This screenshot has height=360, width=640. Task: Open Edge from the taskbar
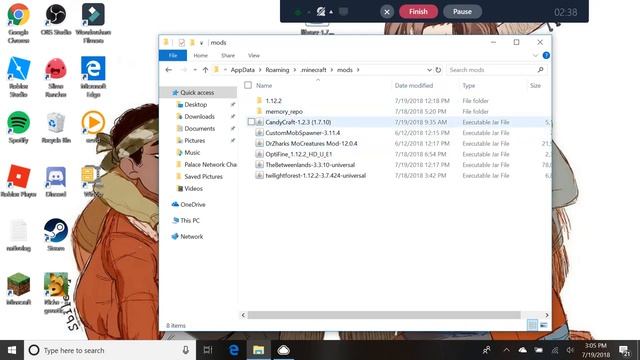tap(233, 350)
